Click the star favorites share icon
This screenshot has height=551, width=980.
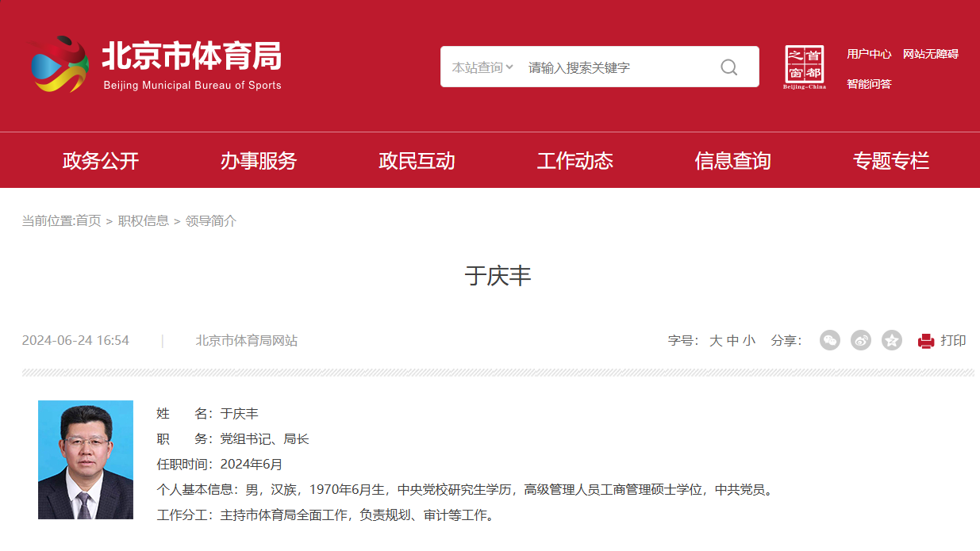(x=892, y=341)
